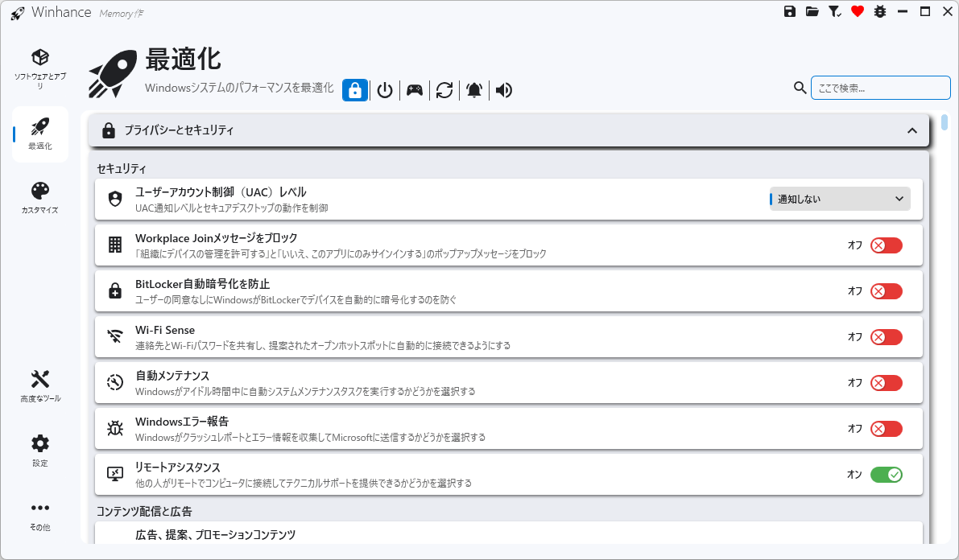Click the circular arrows update section icon
959x560 pixels.
pos(444,90)
